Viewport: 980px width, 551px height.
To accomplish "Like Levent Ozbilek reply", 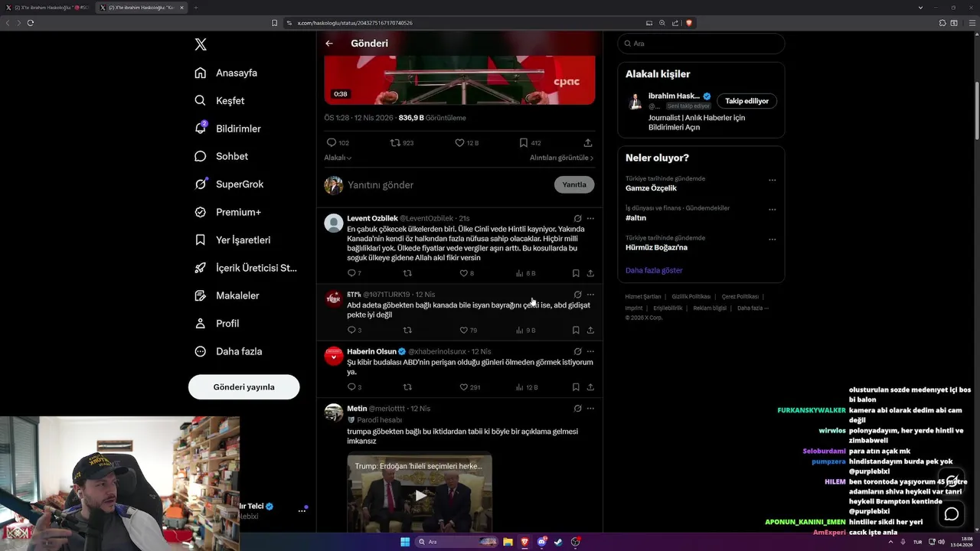I will pos(463,273).
